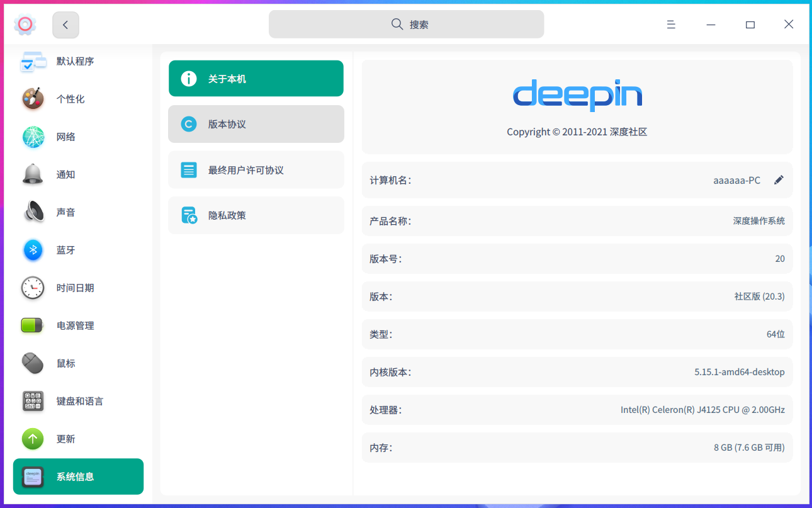Screen dimensions: 812x508
Task: Click the 通知 (Notifications) bell icon
Action: [33, 174]
